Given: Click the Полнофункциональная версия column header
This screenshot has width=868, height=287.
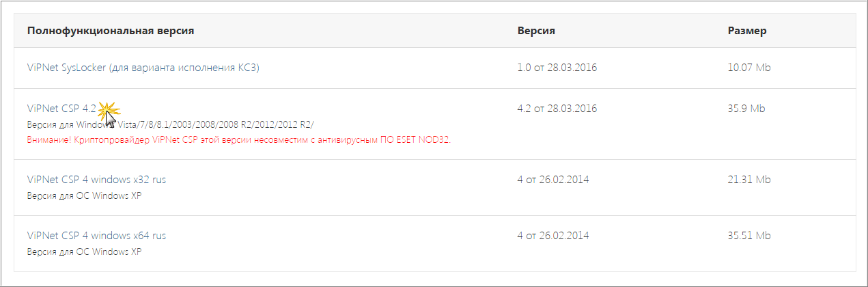Looking at the screenshot, I should tap(111, 31).
